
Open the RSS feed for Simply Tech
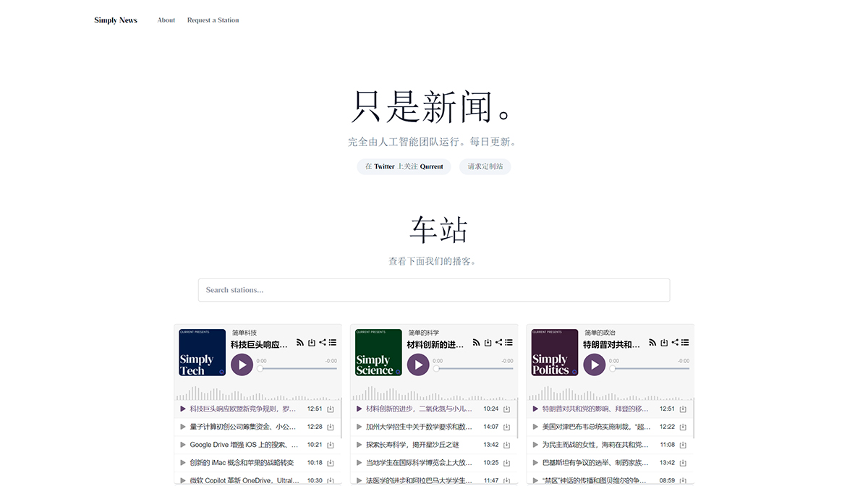[299, 342]
